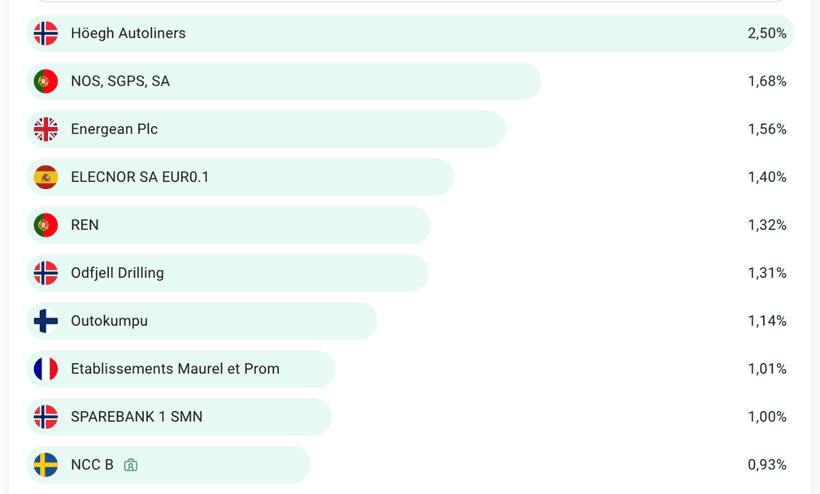Screen dimensions: 820x494
Task: Open the Energean Plc holding
Action: [x=114, y=129]
